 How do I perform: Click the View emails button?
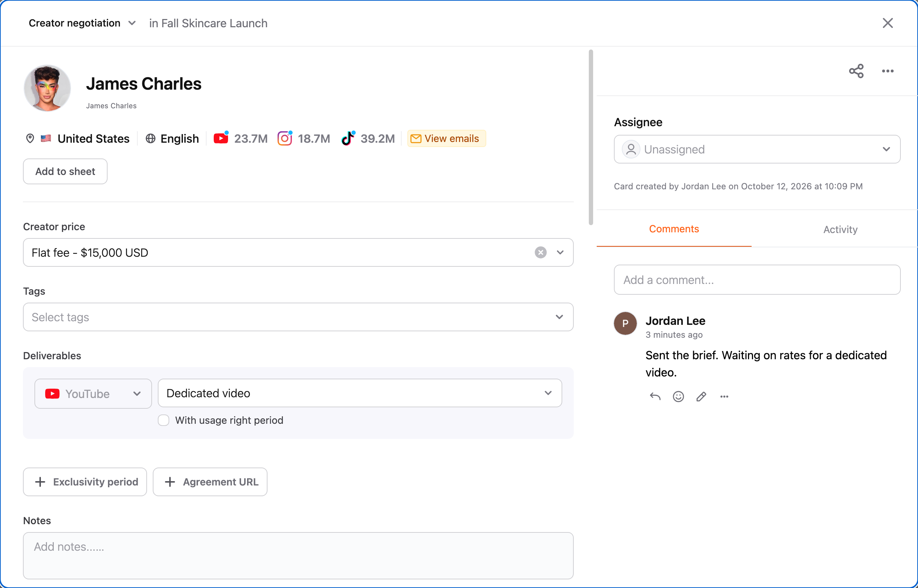coord(446,138)
